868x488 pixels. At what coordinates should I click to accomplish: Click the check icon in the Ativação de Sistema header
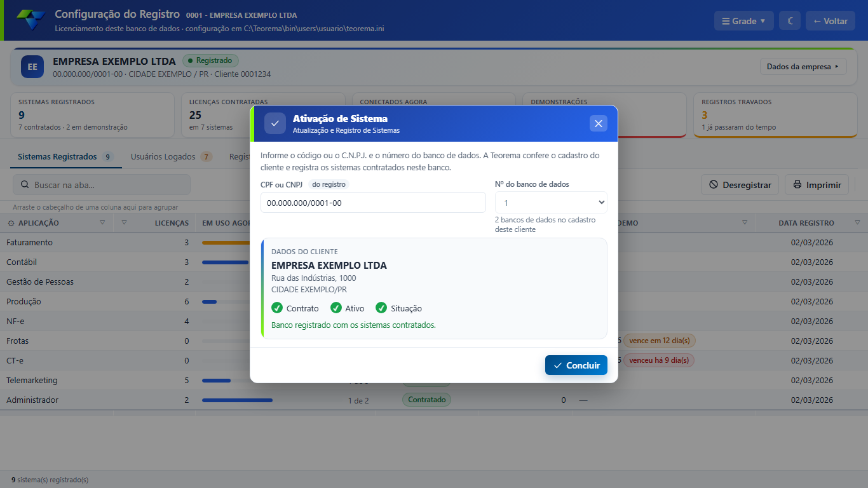click(x=275, y=123)
